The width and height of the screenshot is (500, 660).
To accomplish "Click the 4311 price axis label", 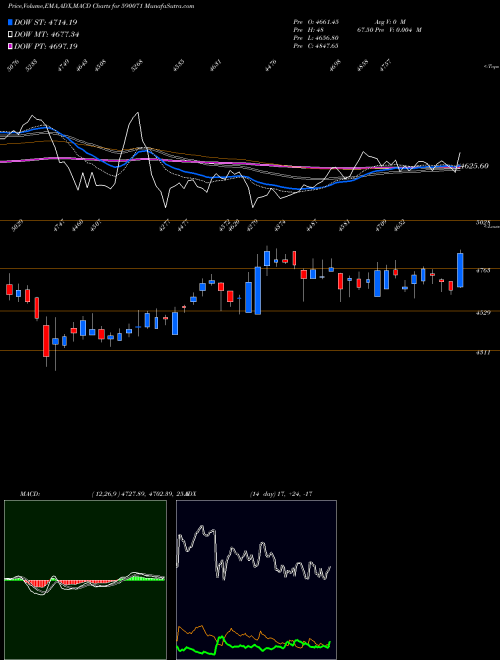I will [483, 353].
